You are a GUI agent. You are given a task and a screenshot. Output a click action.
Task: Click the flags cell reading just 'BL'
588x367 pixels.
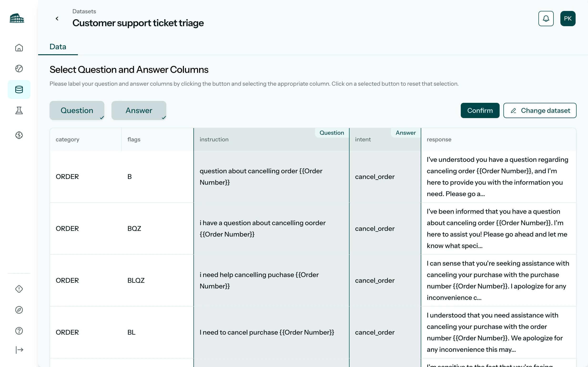157,332
